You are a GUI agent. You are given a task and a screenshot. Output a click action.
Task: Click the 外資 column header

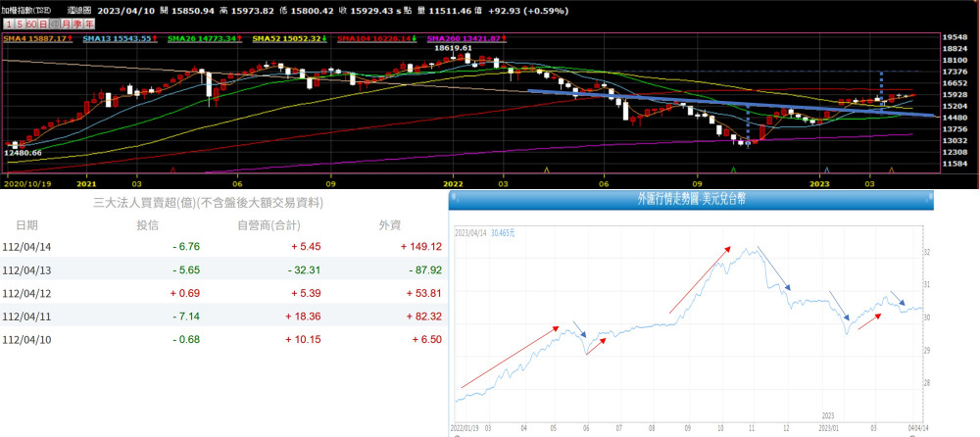389,225
